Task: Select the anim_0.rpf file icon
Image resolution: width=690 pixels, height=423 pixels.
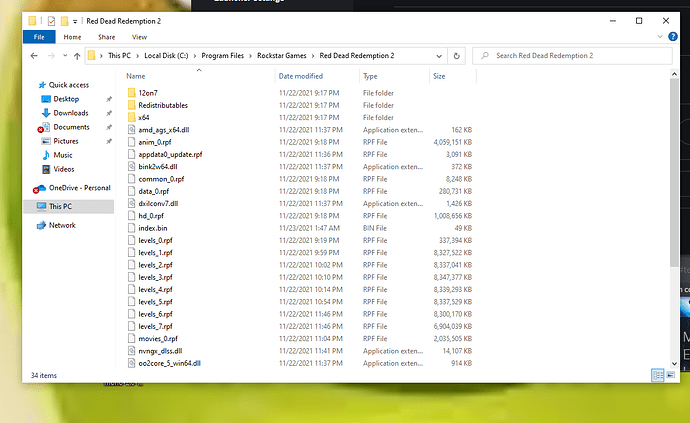Action: (132, 142)
